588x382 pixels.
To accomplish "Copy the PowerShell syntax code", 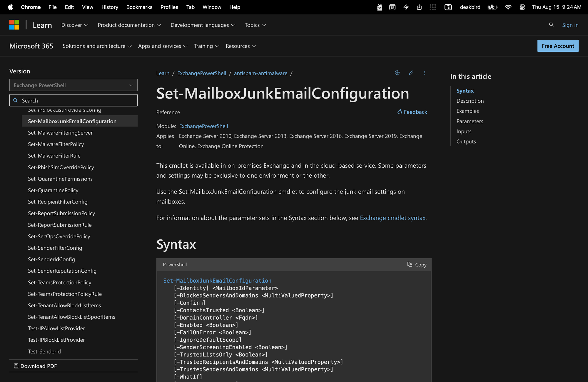I will [x=416, y=264].
